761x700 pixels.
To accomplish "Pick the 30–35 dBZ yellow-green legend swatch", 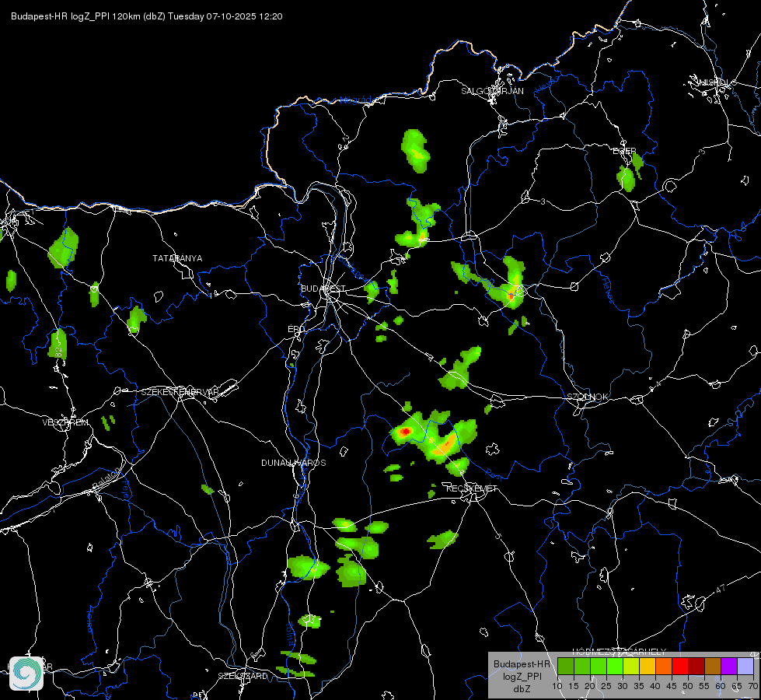I will (x=631, y=666).
